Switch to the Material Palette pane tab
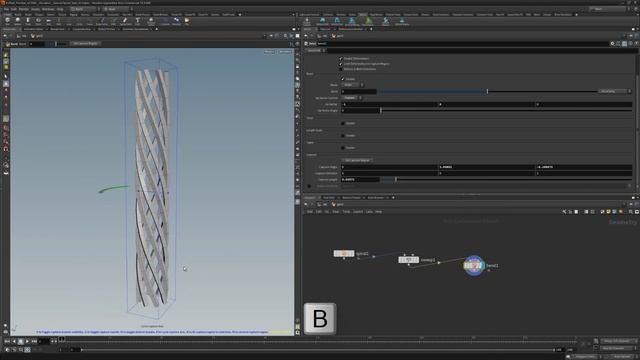The height and width of the screenshot is (360, 640). pos(351,198)
